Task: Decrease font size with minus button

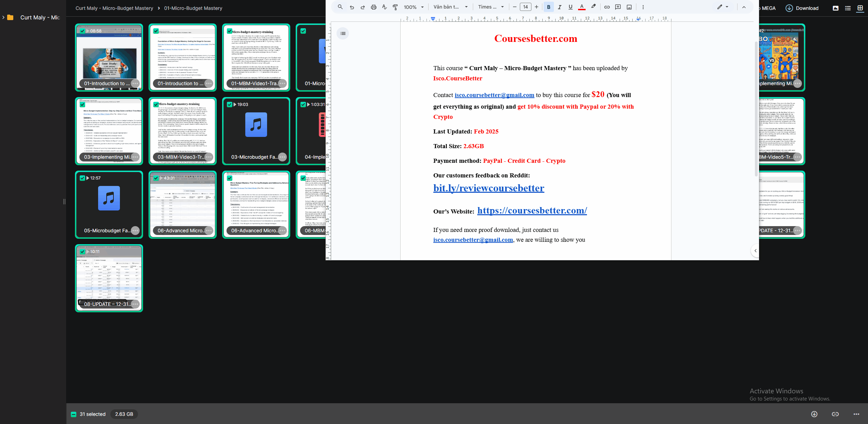Action: tap(515, 7)
